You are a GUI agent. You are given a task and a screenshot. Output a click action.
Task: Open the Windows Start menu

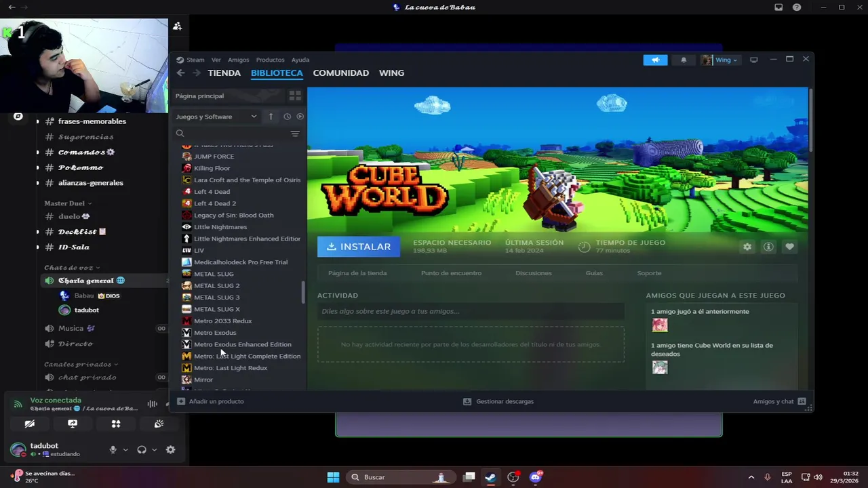point(333,477)
